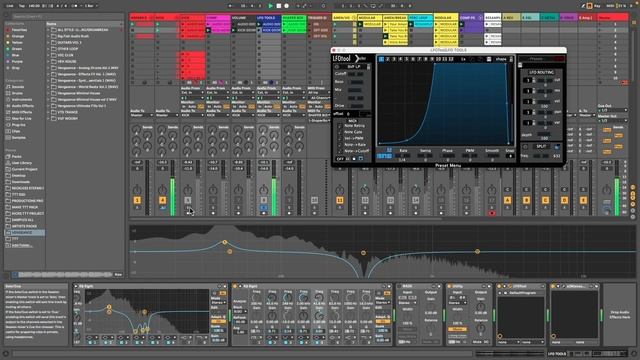The image size is (640, 360).
Task: Open the Preset Menu in LFOTool
Action: [448, 165]
